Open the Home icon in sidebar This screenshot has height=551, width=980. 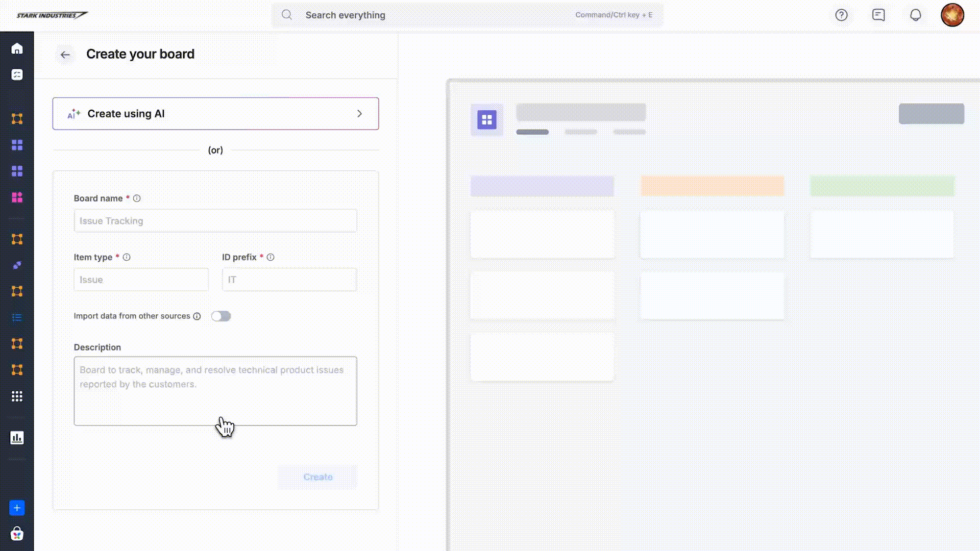(x=17, y=49)
